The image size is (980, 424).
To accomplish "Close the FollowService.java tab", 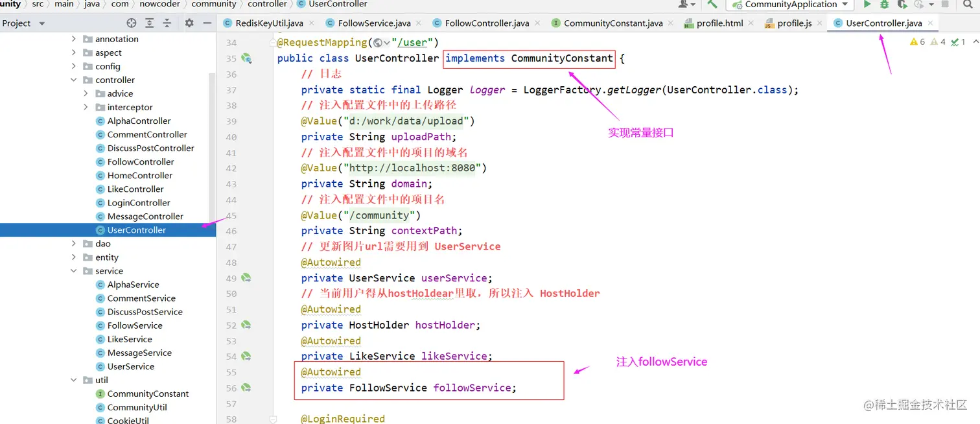I will [419, 23].
